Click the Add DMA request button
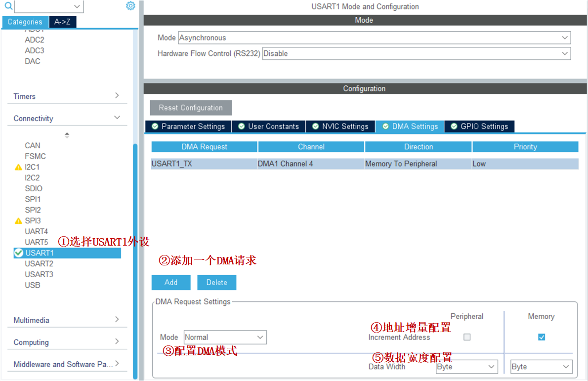Viewport: 588px width, 381px height. click(171, 283)
